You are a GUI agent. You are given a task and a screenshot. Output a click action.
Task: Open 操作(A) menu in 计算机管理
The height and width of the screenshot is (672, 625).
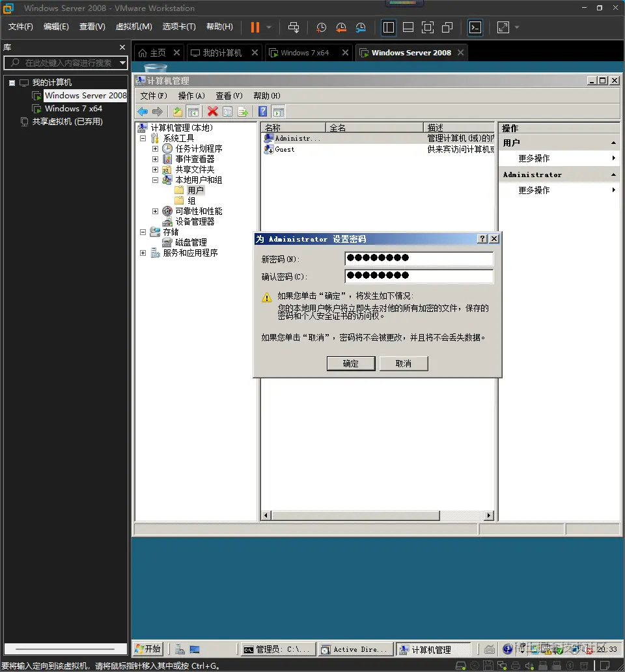pos(191,96)
